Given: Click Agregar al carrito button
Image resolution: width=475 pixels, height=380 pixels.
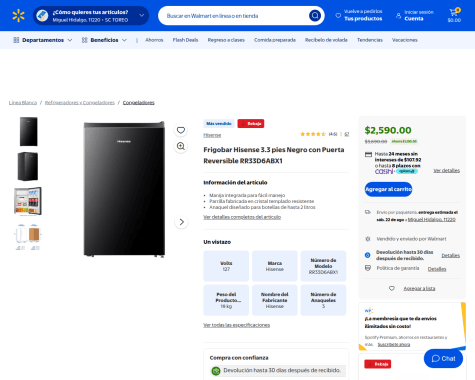Looking at the screenshot, I should [388, 189].
